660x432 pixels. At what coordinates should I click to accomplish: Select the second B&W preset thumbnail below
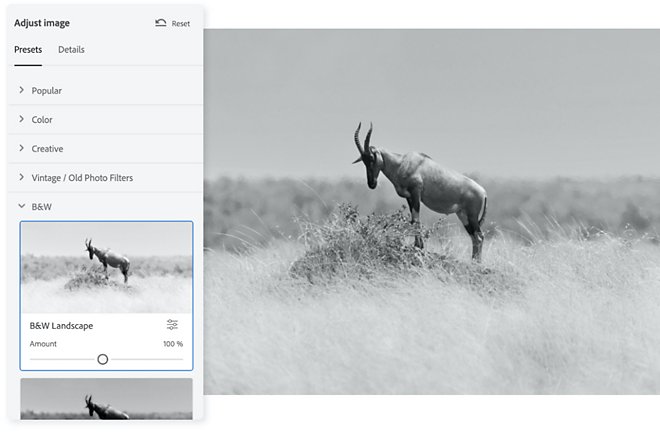tap(106, 398)
